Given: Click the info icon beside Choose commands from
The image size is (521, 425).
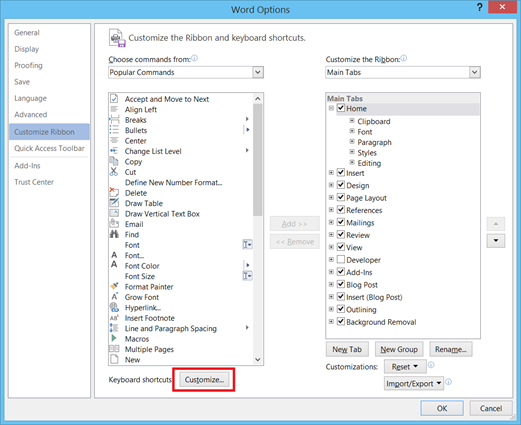Looking at the screenshot, I should point(194,58).
